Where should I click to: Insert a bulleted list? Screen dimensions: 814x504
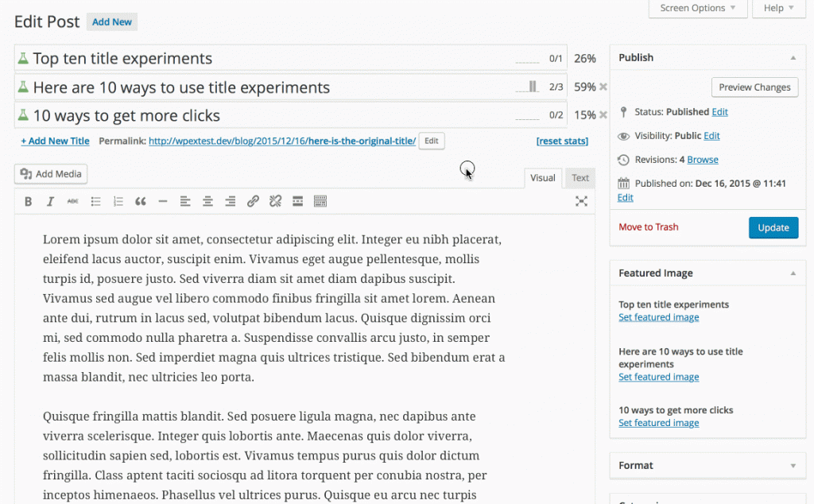pos(95,201)
